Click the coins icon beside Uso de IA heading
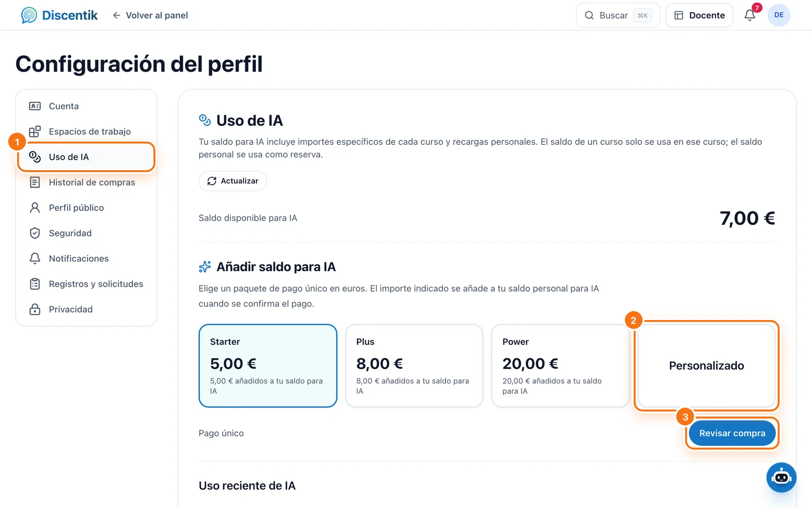Image resolution: width=812 pixels, height=508 pixels. point(205,120)
